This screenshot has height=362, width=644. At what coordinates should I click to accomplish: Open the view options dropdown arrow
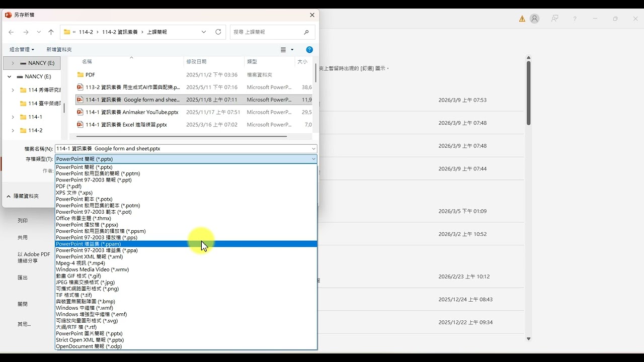[292, 50]
